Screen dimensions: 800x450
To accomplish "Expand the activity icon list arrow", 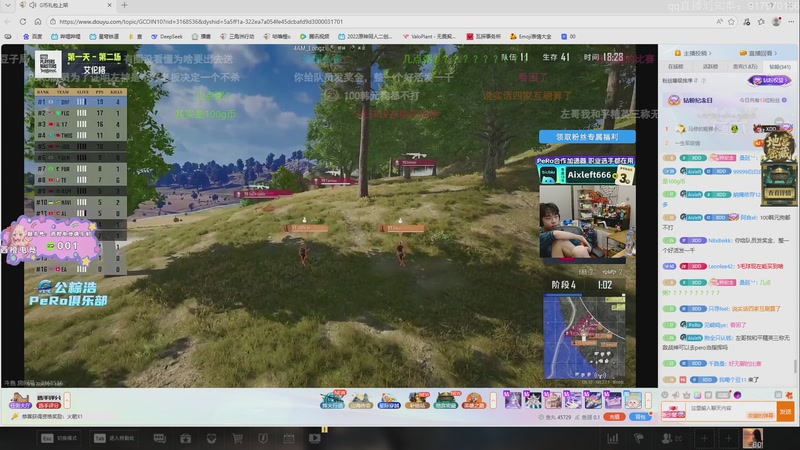I will click(493, 400).
